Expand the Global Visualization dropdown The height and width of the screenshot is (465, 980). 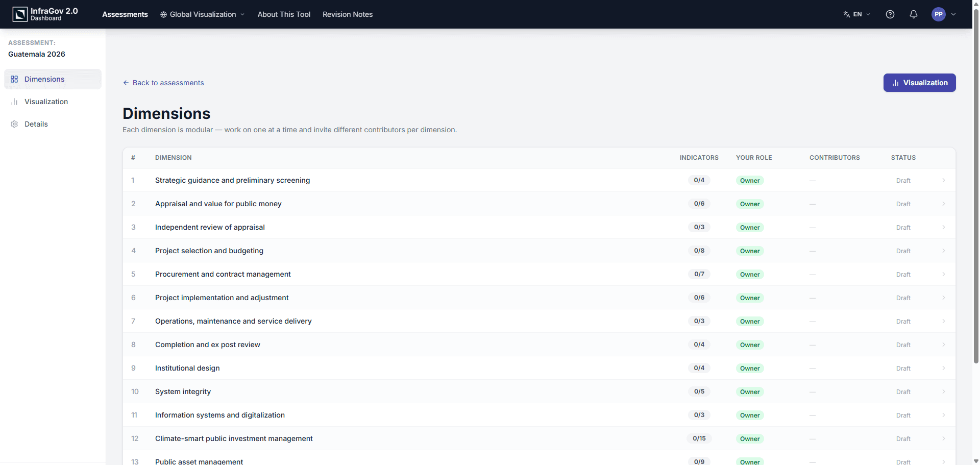pyautogui.click(x=203, y=14)
